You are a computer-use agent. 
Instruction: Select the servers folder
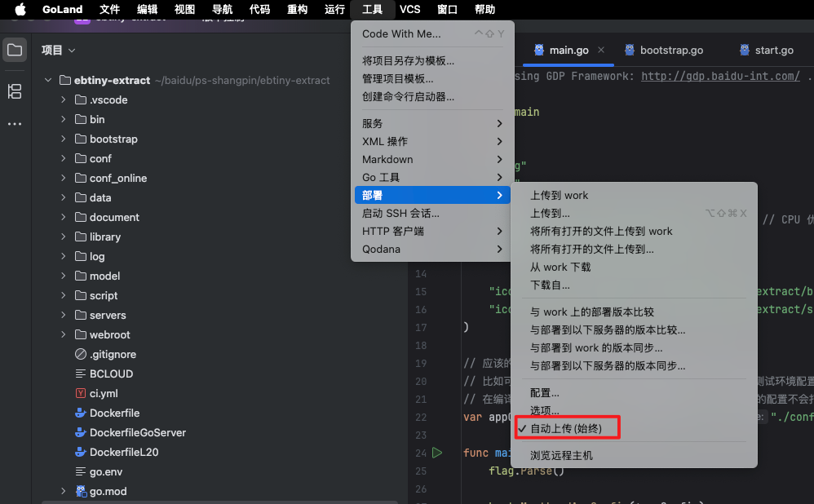[x=108, y=315]
